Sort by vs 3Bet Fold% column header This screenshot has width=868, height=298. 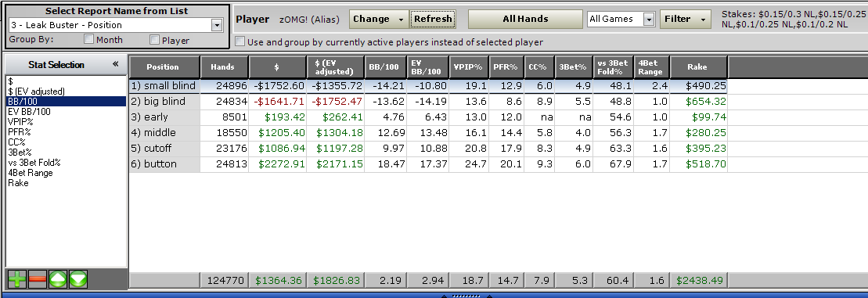coord(613,67)
